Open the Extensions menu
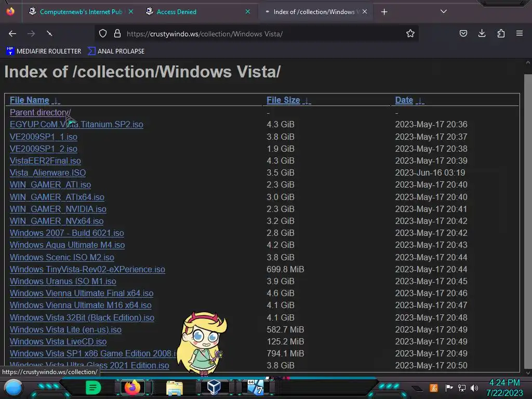Viewport: 532px width, 399px height. click(501, 34)
